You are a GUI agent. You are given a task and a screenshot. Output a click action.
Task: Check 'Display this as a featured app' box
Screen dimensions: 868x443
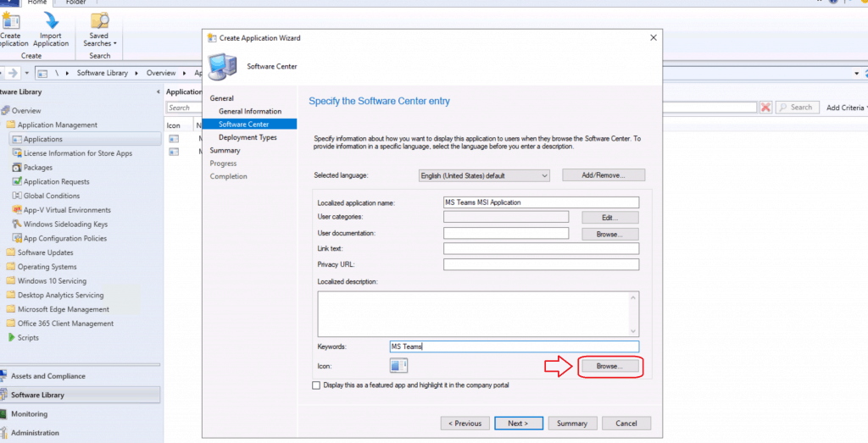click(x=316, y=385)
